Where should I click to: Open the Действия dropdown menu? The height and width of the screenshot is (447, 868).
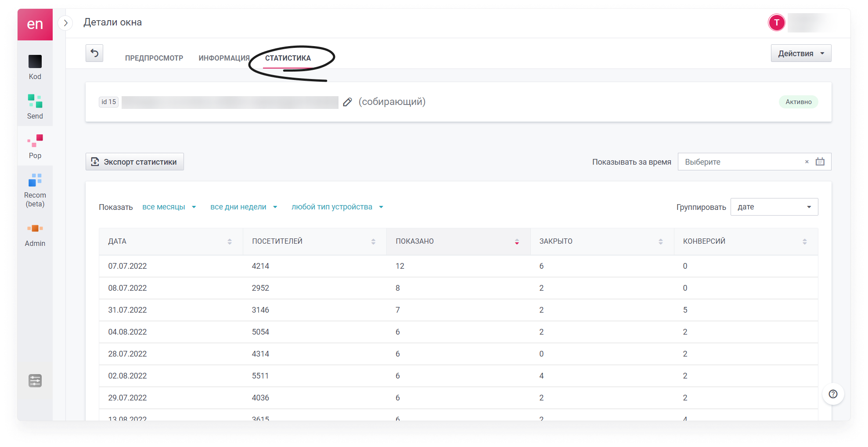[801, 53]
